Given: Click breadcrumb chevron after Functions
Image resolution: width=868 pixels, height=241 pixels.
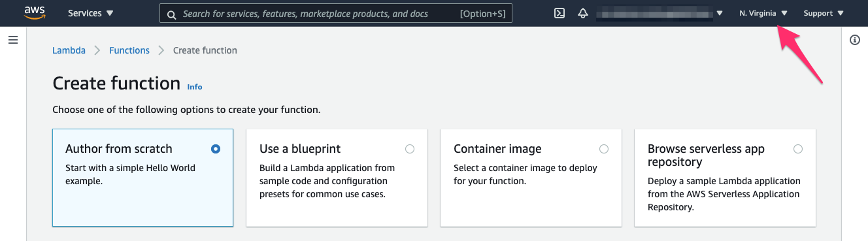Looking at the screenshot, I should point(161,50).
